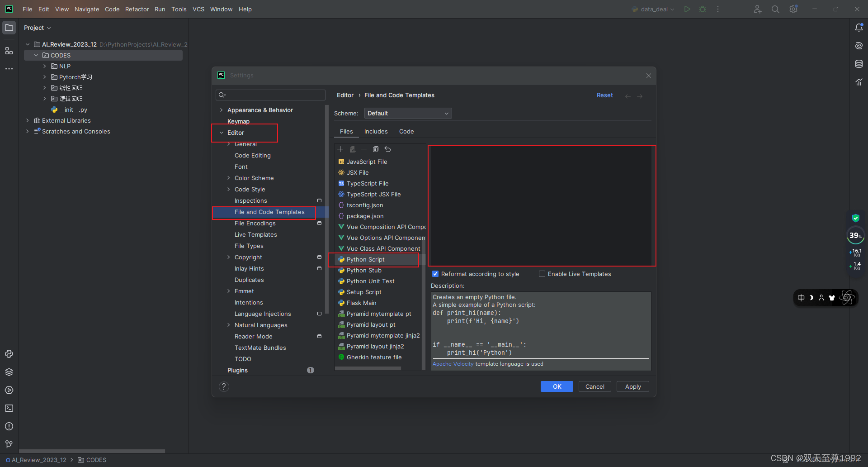Open the Services tool icon
Image resolution: width=868 pixels, height=467 pixels.
coord(9,390)
